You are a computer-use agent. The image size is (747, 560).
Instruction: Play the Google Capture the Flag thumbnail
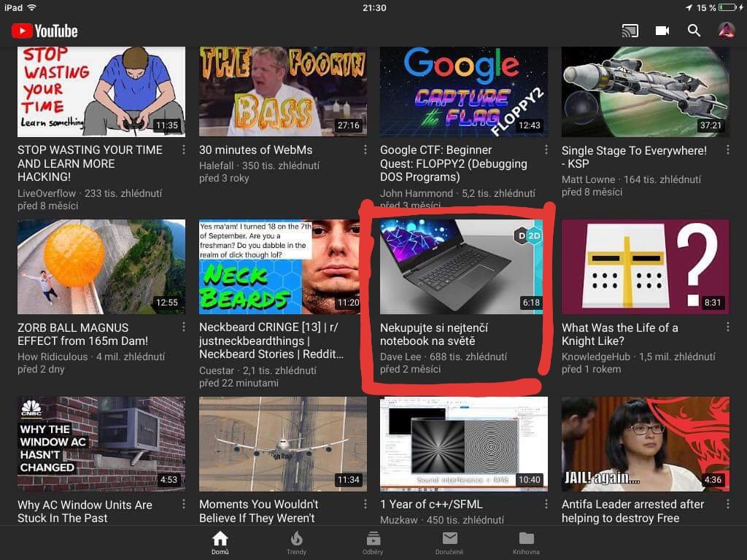click(x=464, y=91)
